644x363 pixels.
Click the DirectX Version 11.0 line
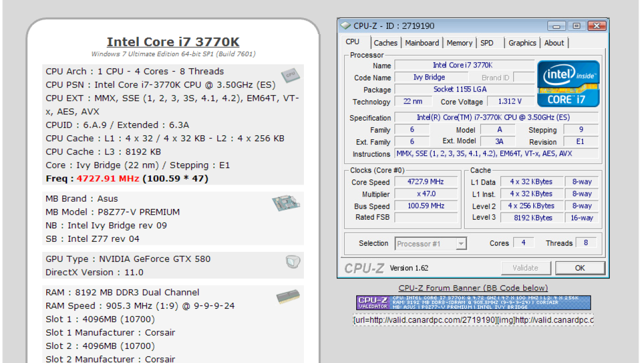[95, 273]
